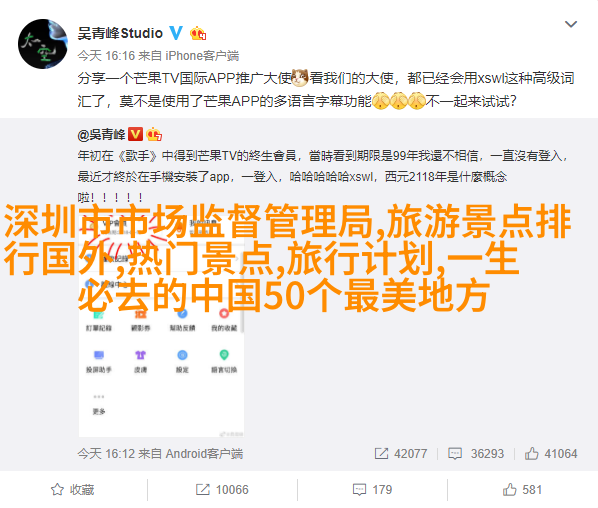
Task: Click the crown membership badge beside Studio
Action: [x=198, y=34]
